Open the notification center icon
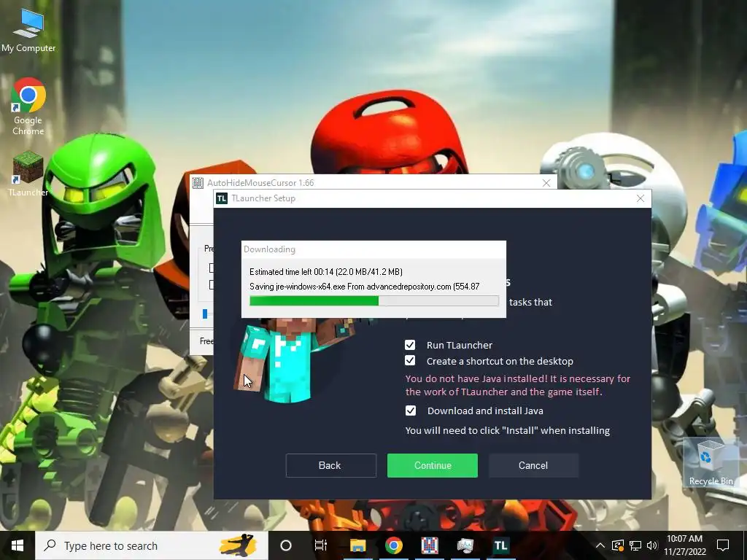This screenshot has width=747, height=560. coord(723,545)
